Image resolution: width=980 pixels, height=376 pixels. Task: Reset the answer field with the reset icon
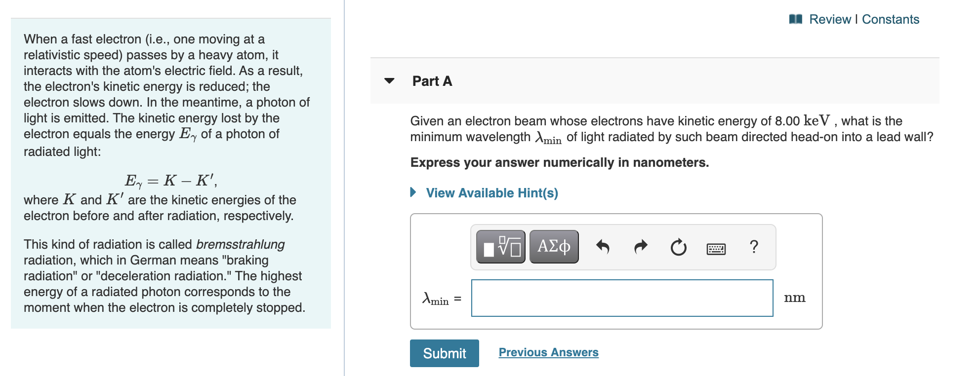[678, 247]
